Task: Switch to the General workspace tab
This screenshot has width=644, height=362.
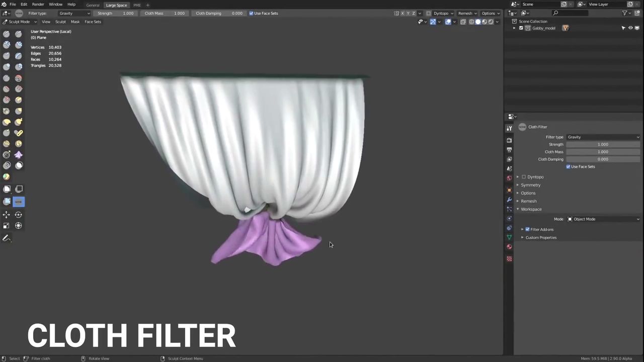Action: (x=93, y=5)
